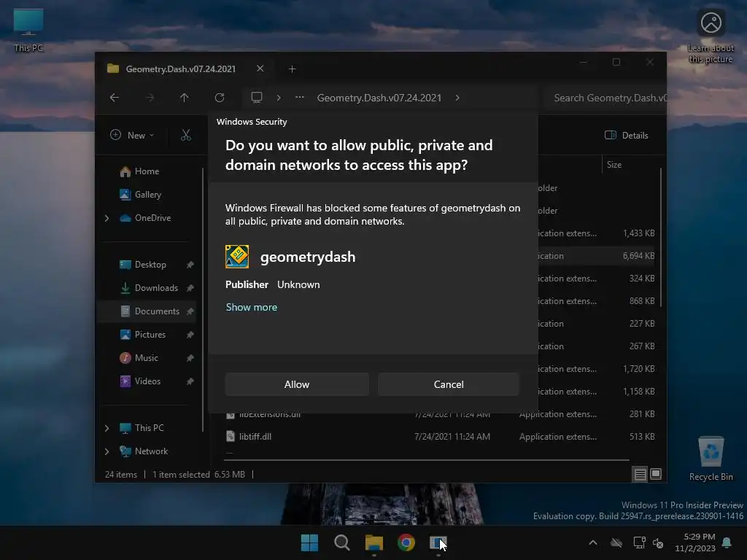
Task: Go back in File Explorer
Action: click(115, 98)
